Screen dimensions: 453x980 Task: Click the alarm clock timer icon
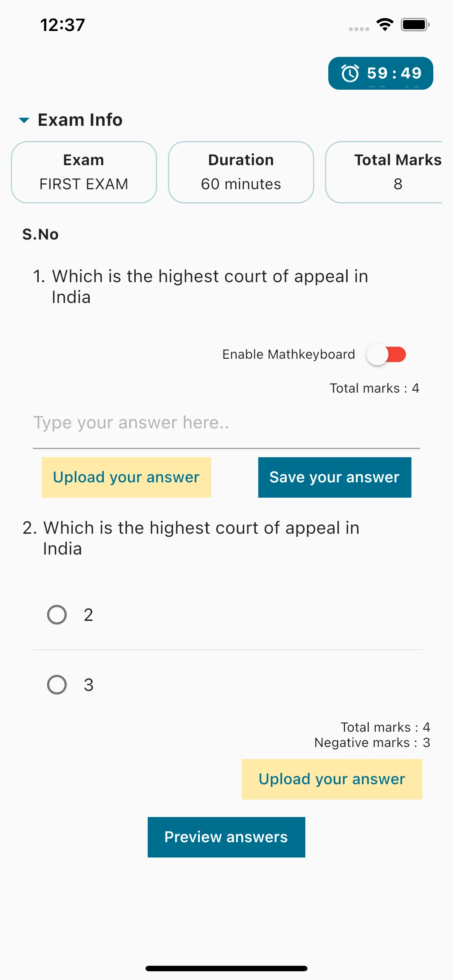(350, 73)
